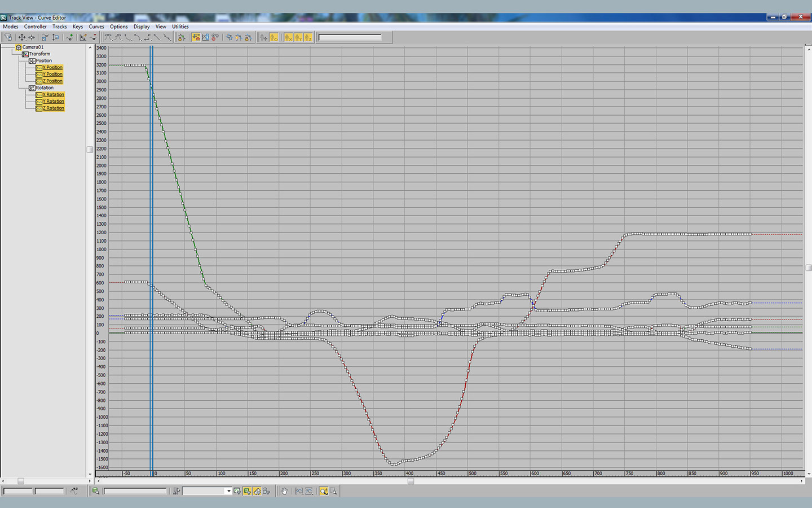
Task: Set tangents to Step
Action: (x=148, y=37)
